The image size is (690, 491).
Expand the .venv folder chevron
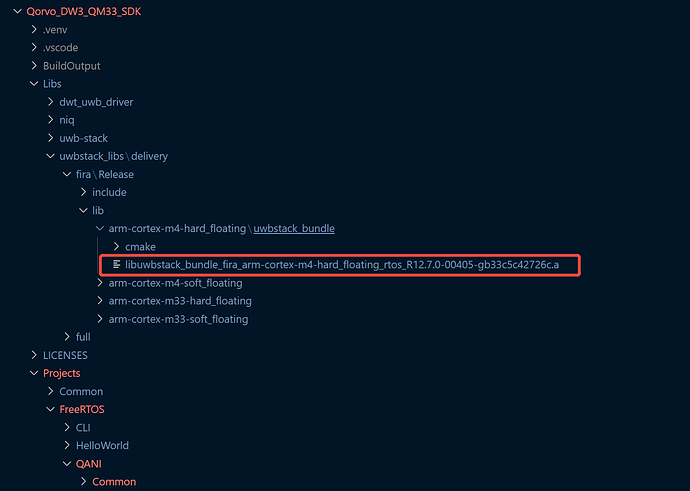click(34, 30)
